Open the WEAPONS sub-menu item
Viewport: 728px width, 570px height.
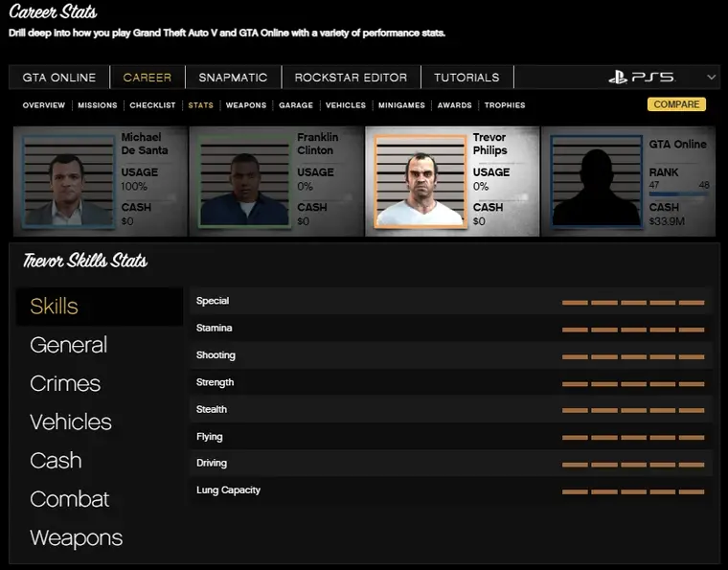(246, 105)
